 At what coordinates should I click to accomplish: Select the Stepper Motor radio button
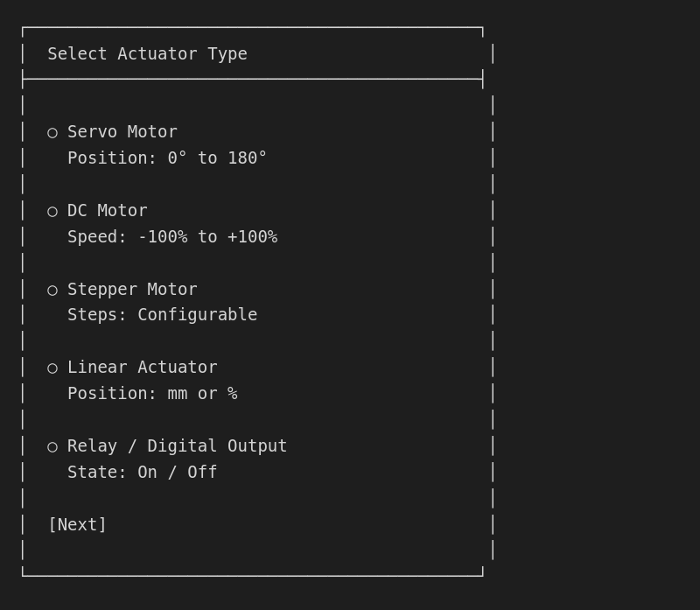pyautogui.click(x=52, y=289)
